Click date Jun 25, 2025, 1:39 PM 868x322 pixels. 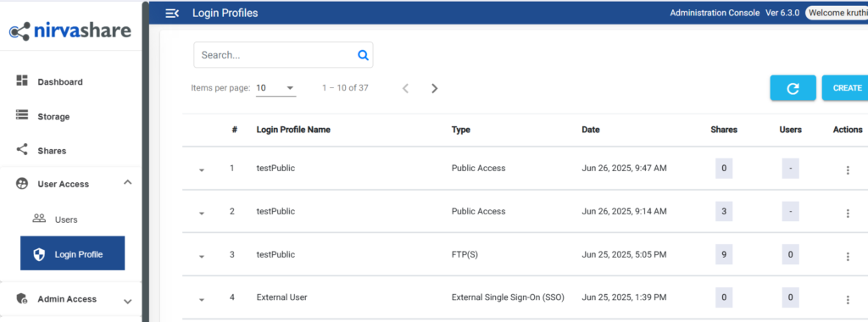coord(624,297)
